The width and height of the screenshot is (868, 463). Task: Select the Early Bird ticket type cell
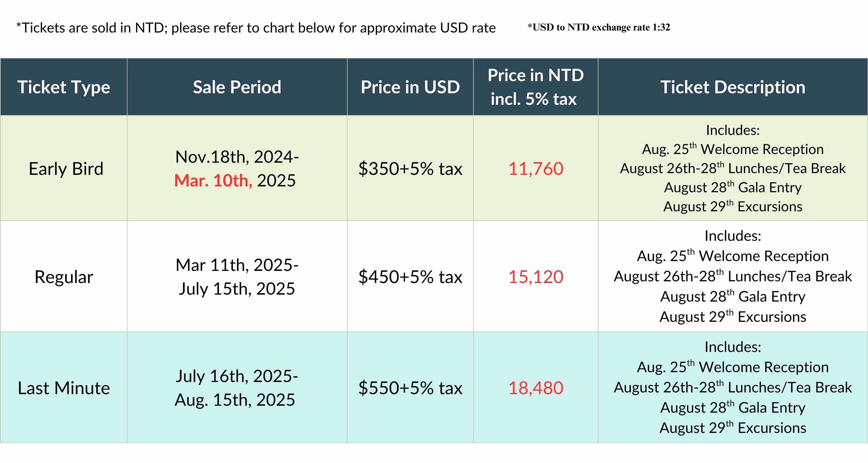(x=64, y=168)
